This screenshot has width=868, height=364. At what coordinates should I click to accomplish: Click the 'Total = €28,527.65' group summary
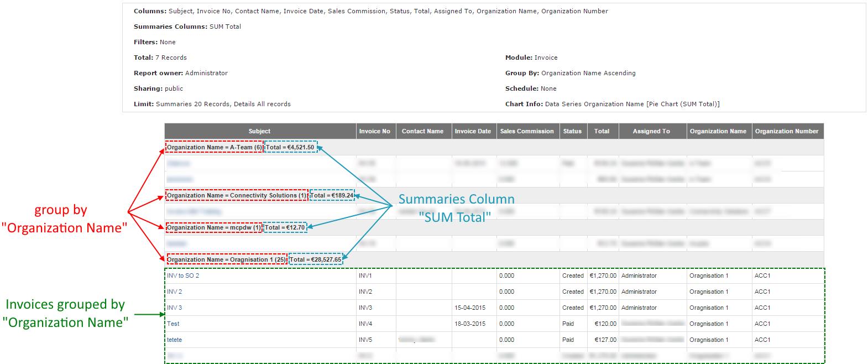coord(316,259)
